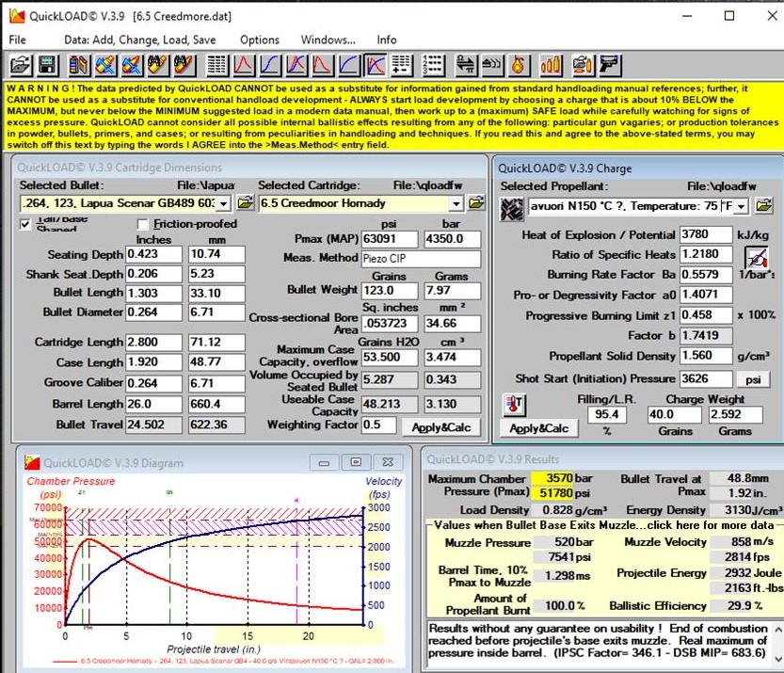Browse propellant files via folder beside Selected Propellant
This screenshot has height=673, width=784.
[x=763, y=205]
